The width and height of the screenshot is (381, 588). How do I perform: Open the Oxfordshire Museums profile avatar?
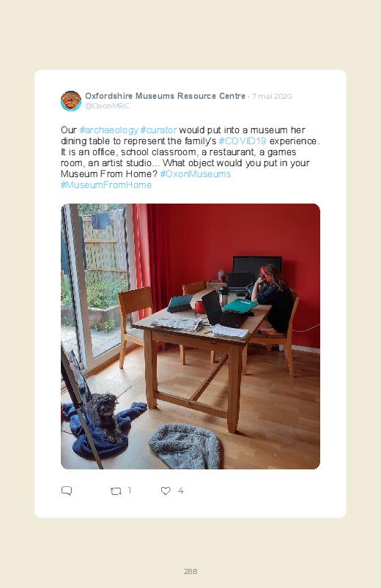pyautogui.click(x=71, y=101)
